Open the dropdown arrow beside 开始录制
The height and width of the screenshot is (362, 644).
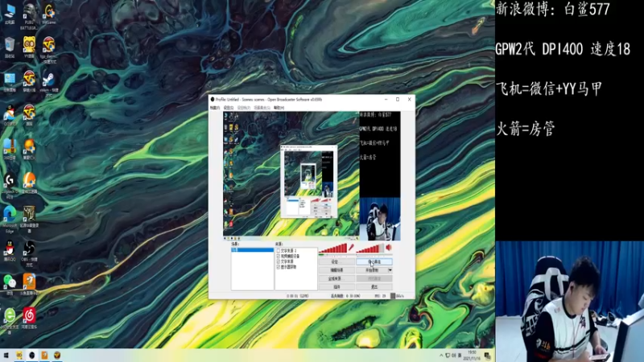(390, 270)
